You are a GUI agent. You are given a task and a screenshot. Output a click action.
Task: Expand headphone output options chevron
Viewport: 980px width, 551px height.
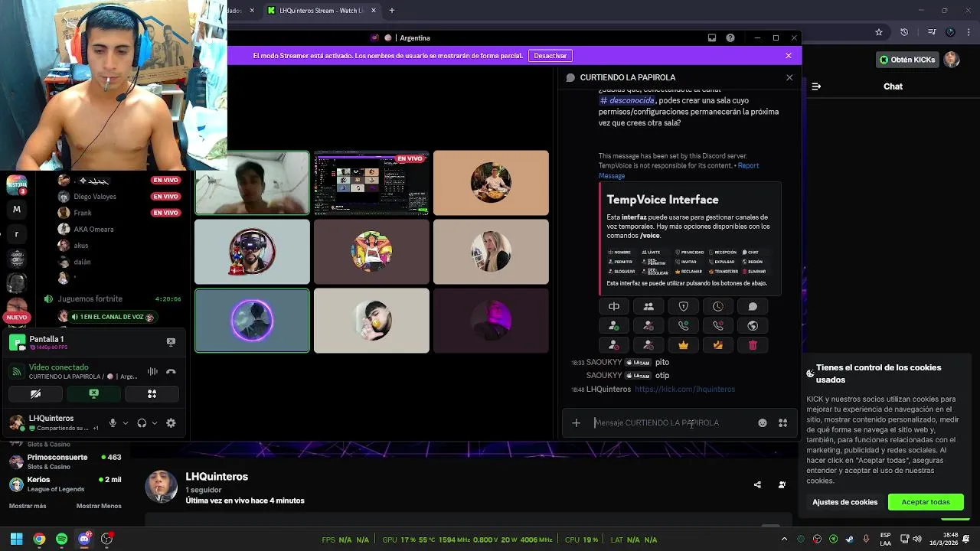155,423
